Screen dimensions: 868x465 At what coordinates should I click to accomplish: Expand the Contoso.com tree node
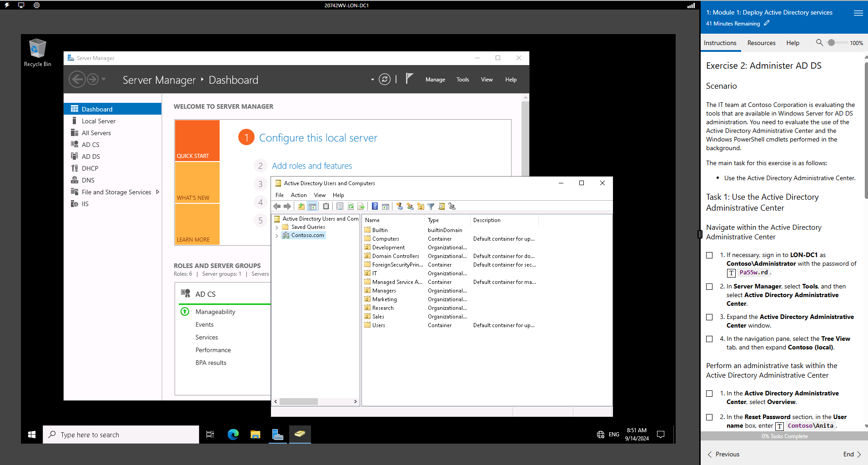pyautogui.click(x=276, y=236)
